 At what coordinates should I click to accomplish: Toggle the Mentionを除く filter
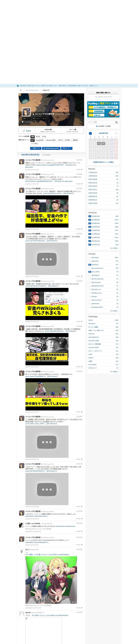coord(51,140)
